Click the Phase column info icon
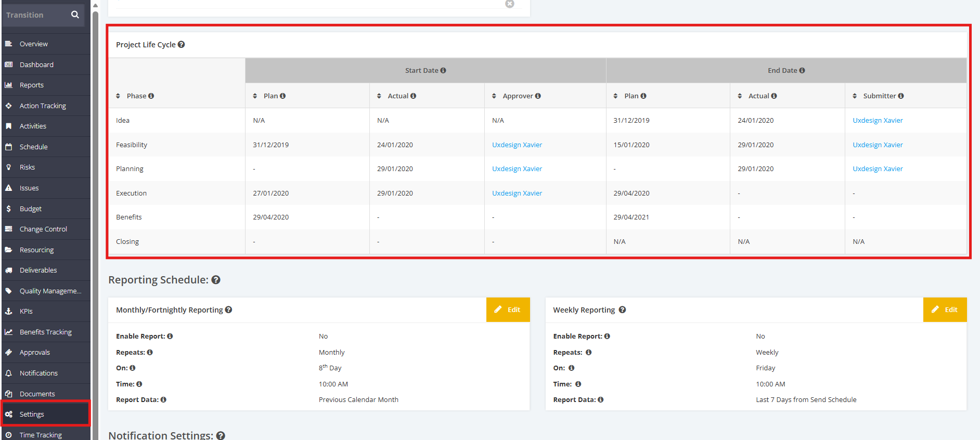Viewport: 980px width, 440px height. coord(151,96)
